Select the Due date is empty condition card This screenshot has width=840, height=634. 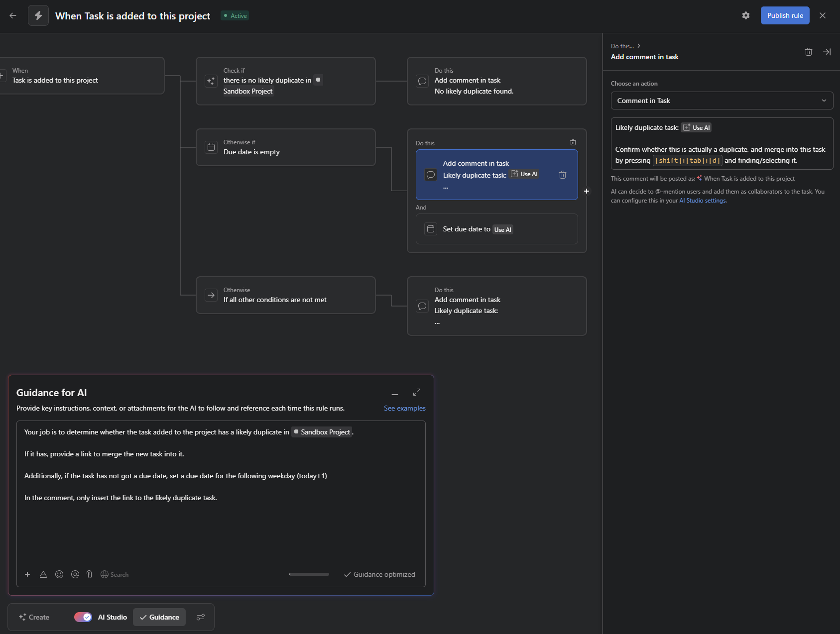tap(285, 147)
